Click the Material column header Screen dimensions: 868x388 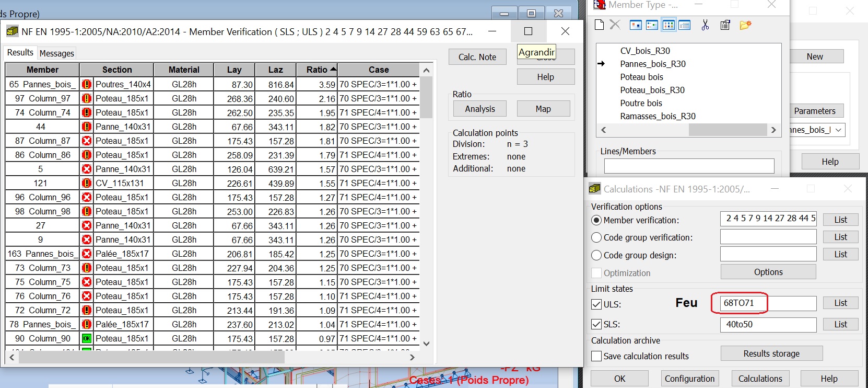(x=184, y=70)
